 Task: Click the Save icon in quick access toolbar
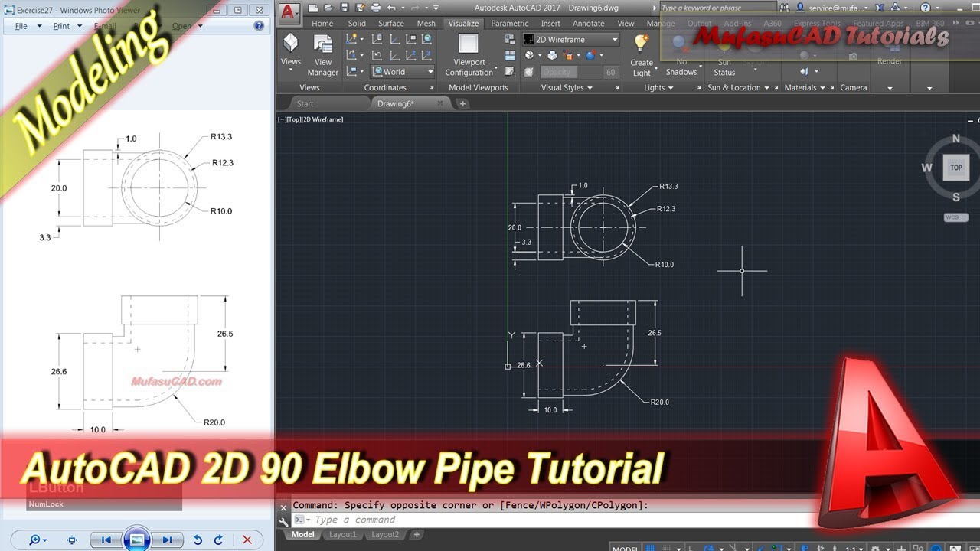click(x=344, y=8)
